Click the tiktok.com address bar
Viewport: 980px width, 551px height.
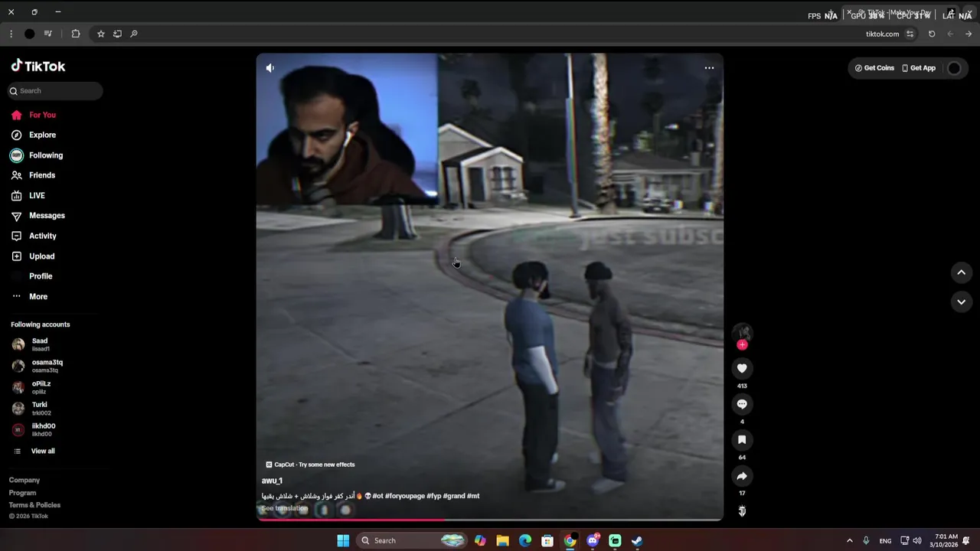pyautogui.click(x=882, y=34)
